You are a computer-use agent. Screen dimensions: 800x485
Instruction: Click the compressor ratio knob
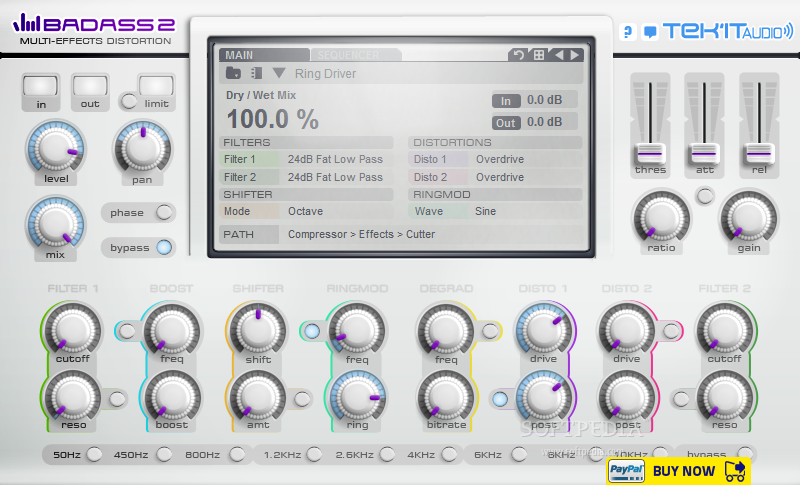click(x=661, y=218)
